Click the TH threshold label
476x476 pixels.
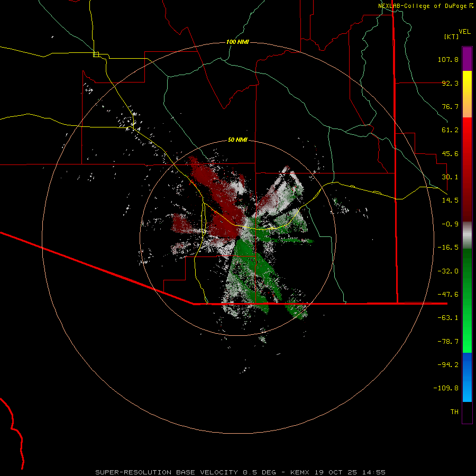coord(454,411)
